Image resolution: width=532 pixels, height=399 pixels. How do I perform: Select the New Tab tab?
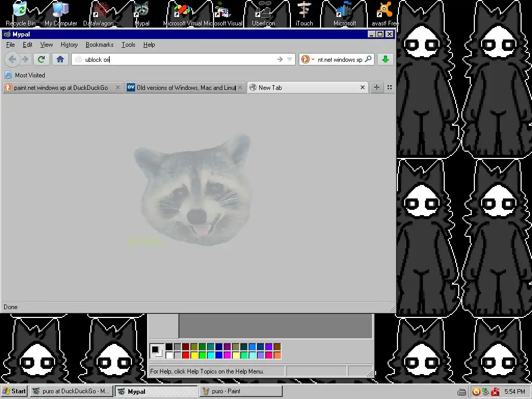308,87
